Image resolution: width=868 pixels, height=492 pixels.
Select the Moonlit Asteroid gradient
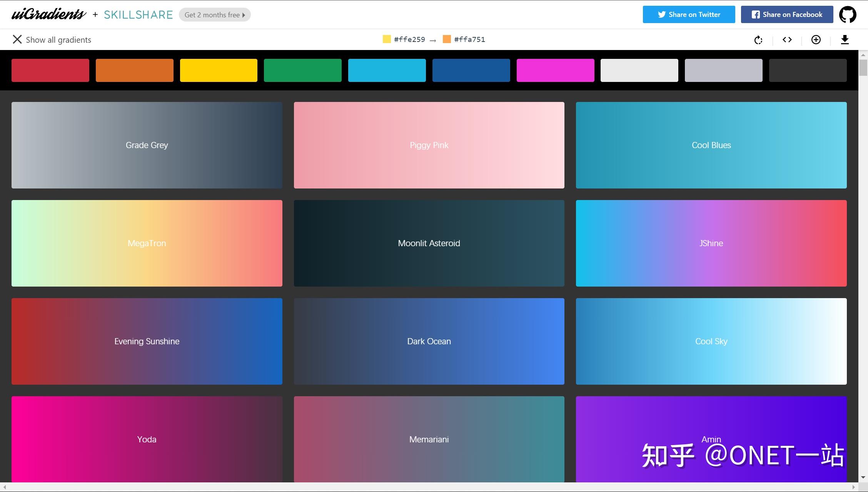tap(429, 243)
